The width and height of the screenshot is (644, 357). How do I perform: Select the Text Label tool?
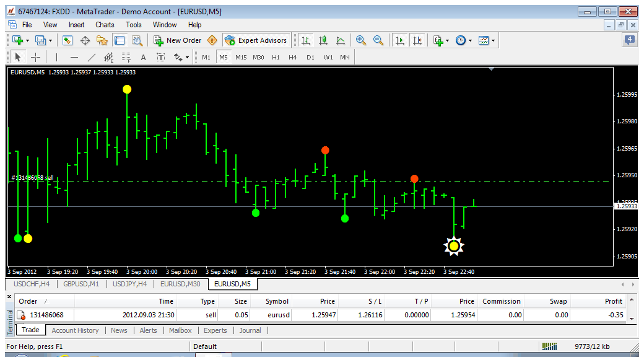point(160,57)
